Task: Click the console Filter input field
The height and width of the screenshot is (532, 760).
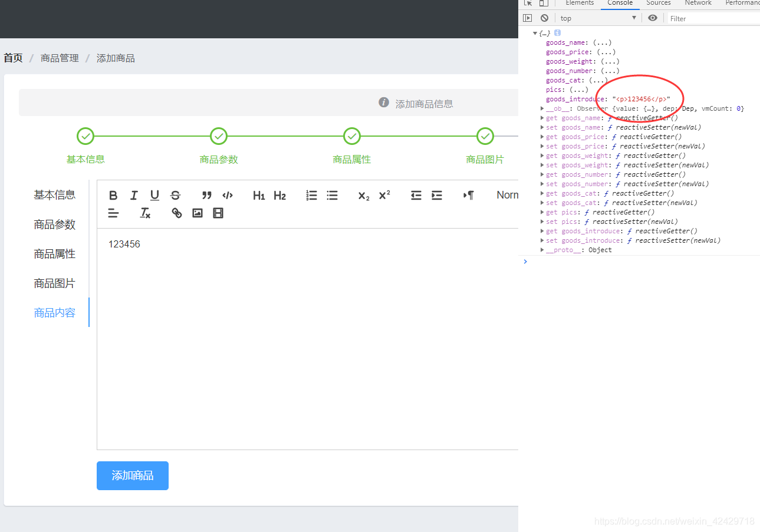Action: (713, 18)
